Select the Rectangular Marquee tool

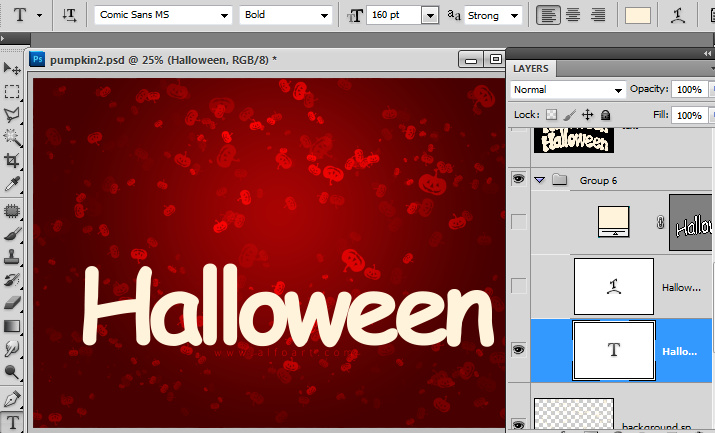(12, 91)
